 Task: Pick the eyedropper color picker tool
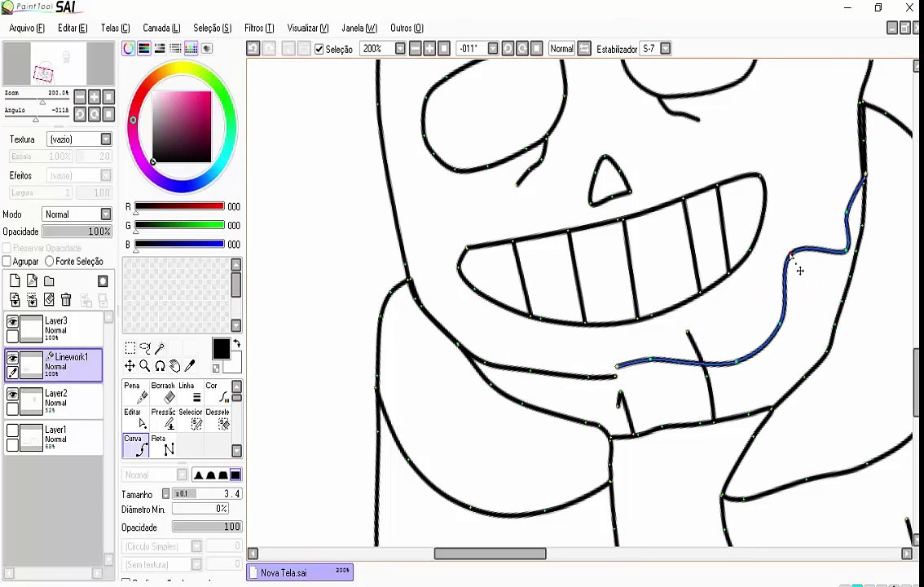click(190, 366)
